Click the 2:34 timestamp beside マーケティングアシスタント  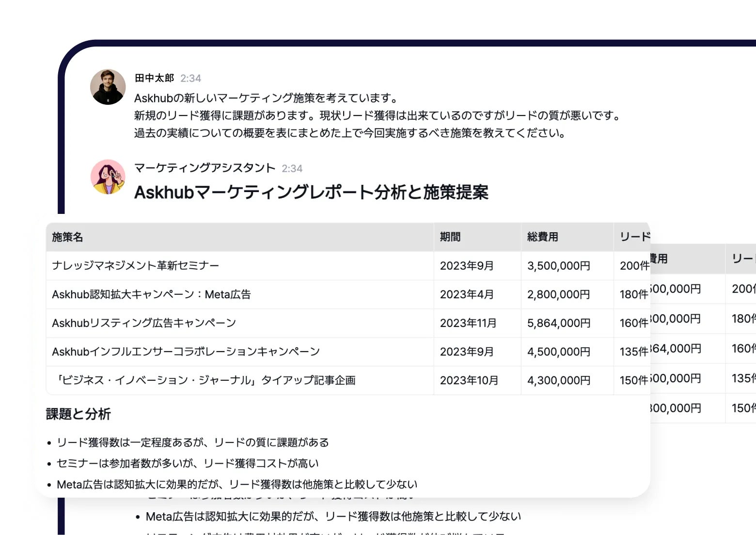[x=292, y=169]
